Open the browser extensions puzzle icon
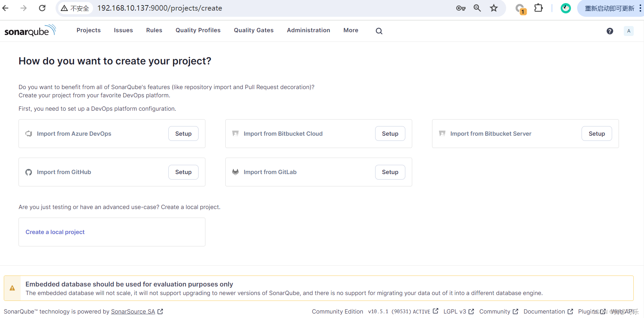 [x=538, y=8]
